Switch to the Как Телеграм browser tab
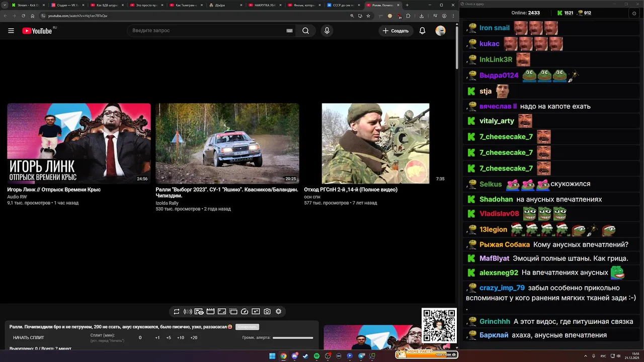Viewport: 644px width, 362px height. [x=186, y=5]
